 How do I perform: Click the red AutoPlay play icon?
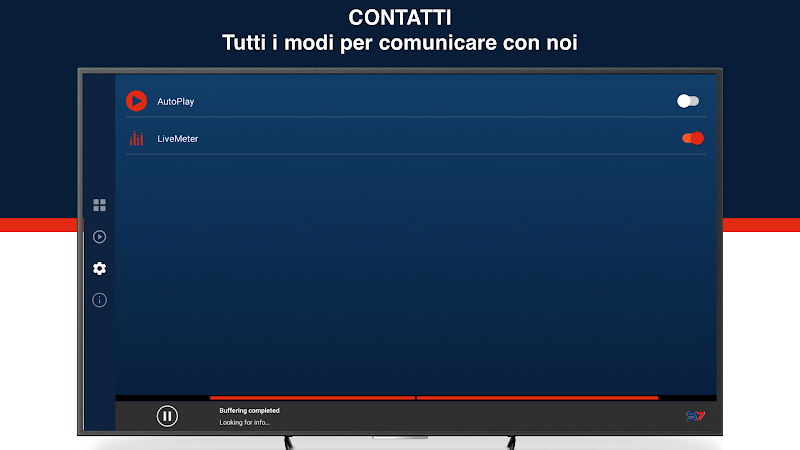coord(136,101)
